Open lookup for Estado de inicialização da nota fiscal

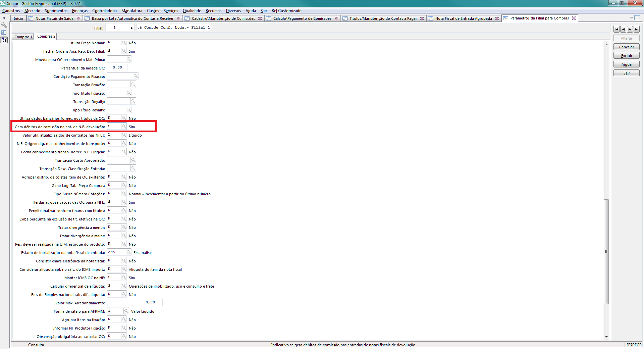128,252
